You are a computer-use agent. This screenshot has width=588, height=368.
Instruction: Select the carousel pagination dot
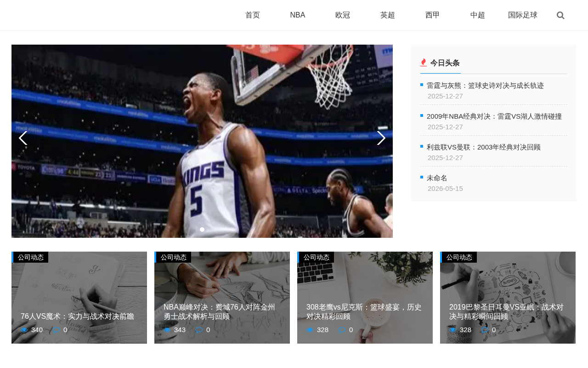[x=202, y=230]
